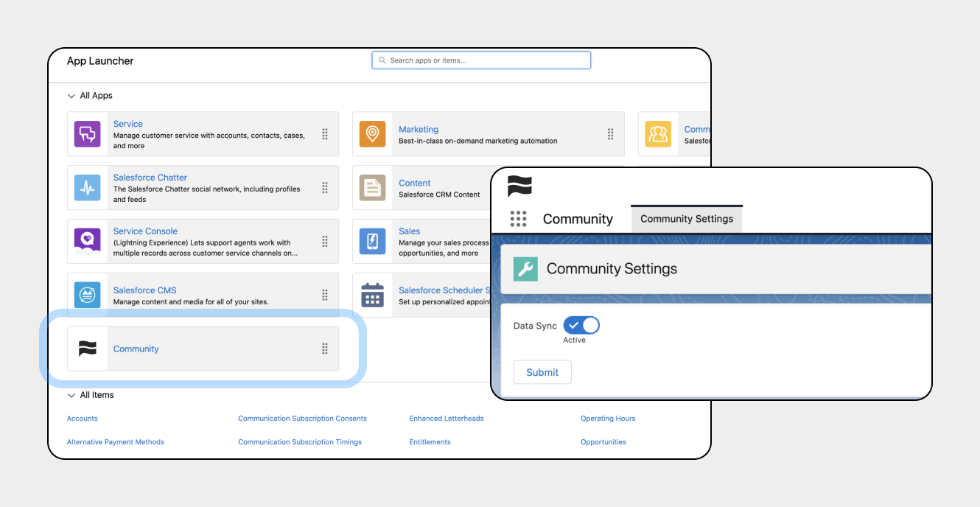Switch to the Community Settings tab
This screenshot has width=980, height=507.
(686, 218)
